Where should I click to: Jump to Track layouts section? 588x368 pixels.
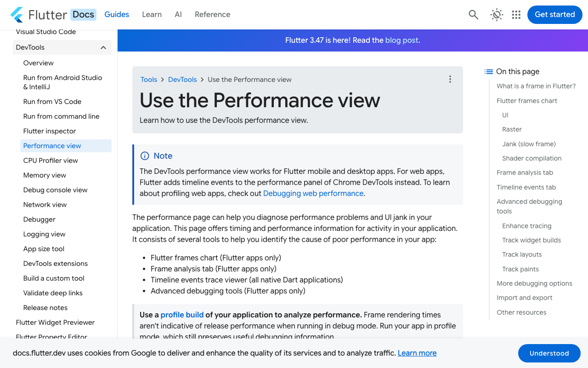click(x=522, y=254)
